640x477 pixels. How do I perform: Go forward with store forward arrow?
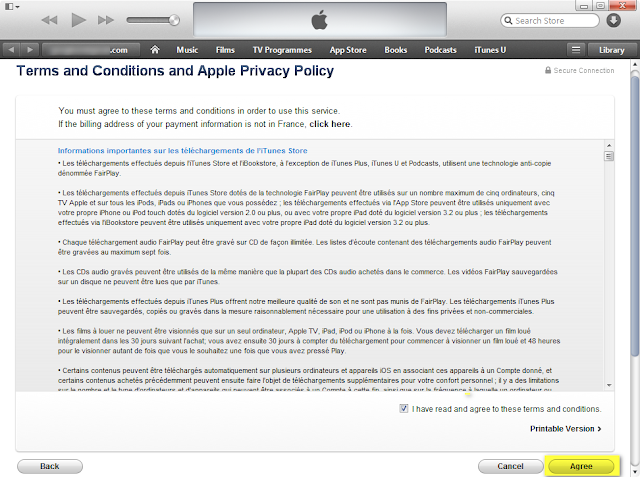click(x=30, y=50)
